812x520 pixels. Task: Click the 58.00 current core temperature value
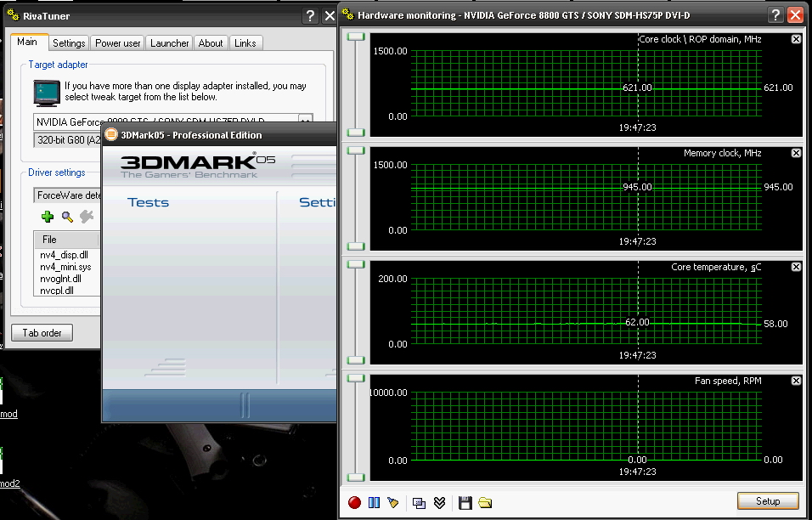[775, 324]
